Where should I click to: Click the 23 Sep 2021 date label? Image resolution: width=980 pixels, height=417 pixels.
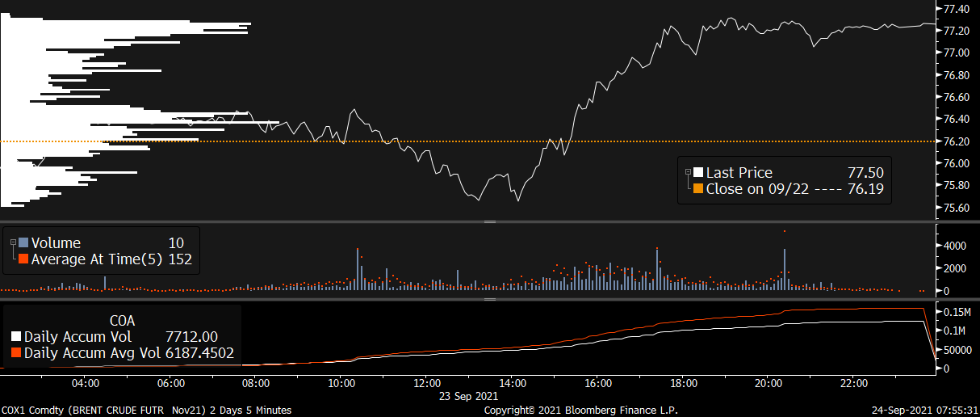pos(470,397)
